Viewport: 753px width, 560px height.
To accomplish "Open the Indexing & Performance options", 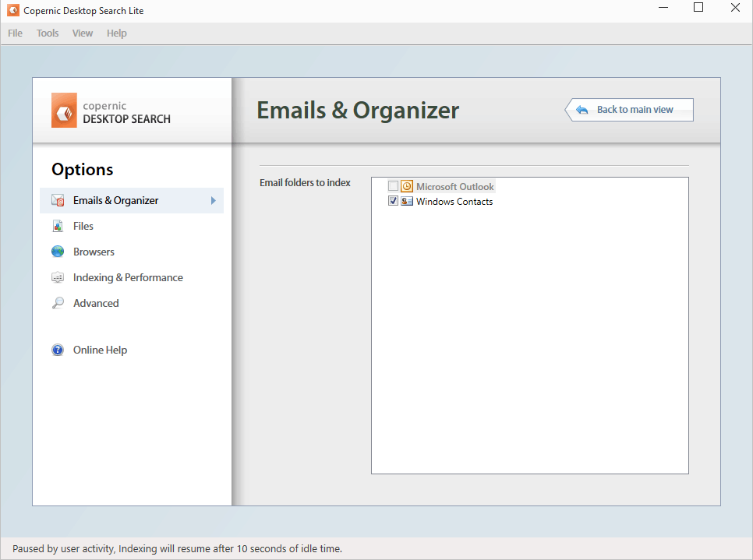I will click(128, 278).
